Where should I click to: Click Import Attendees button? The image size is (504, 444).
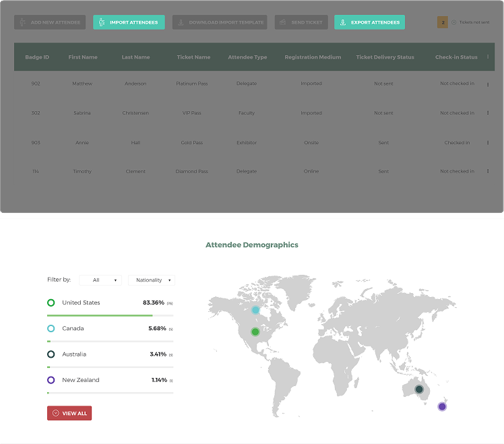click(x=129, y=22)
